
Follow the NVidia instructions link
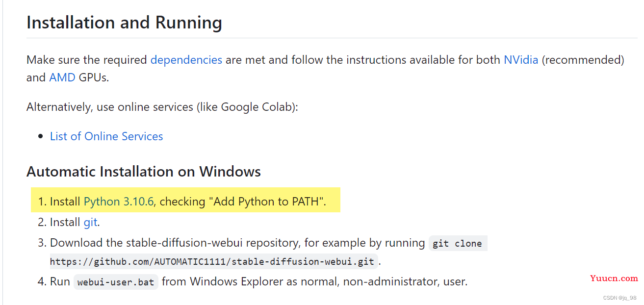[521, 60]
